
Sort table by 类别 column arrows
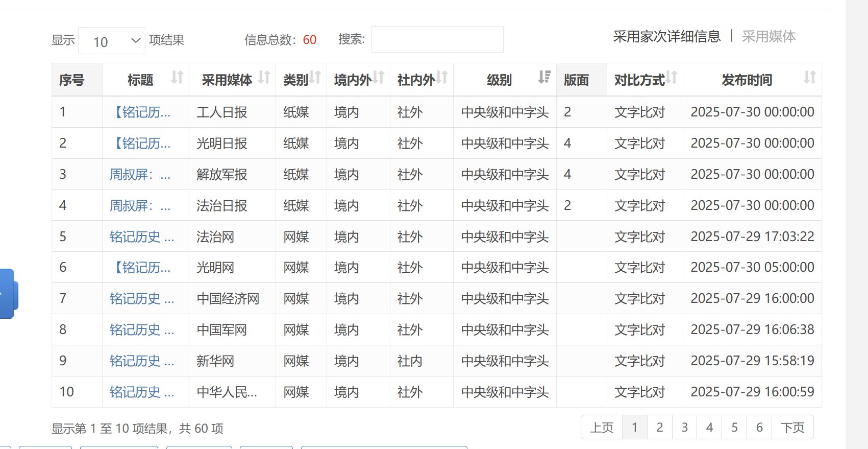pyautogui.click(x=315, y=78)
